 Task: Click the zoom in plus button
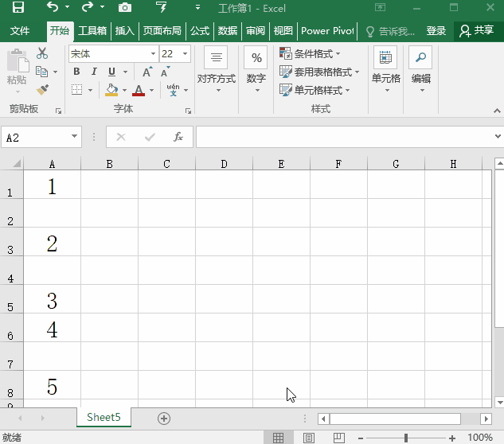452,438
